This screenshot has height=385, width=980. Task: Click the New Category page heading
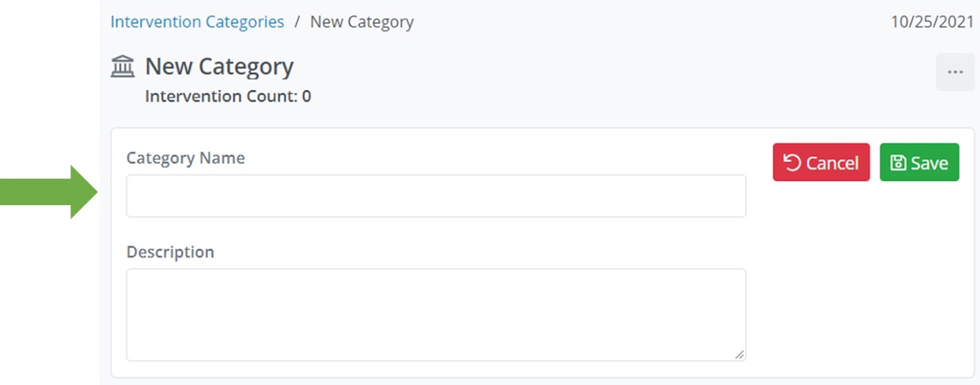coord(219,66)
